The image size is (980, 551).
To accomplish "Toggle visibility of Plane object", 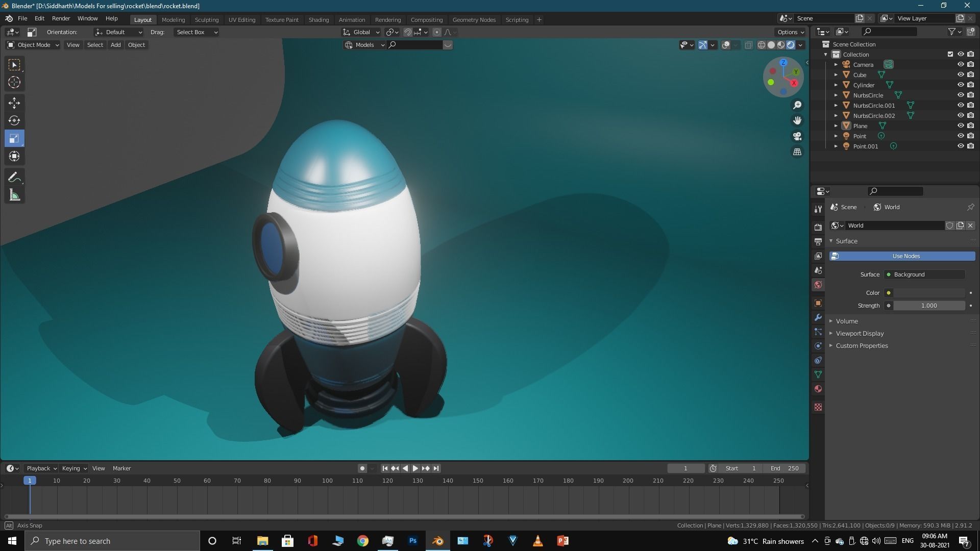I will pyautogui.click(x=960, y=126).
